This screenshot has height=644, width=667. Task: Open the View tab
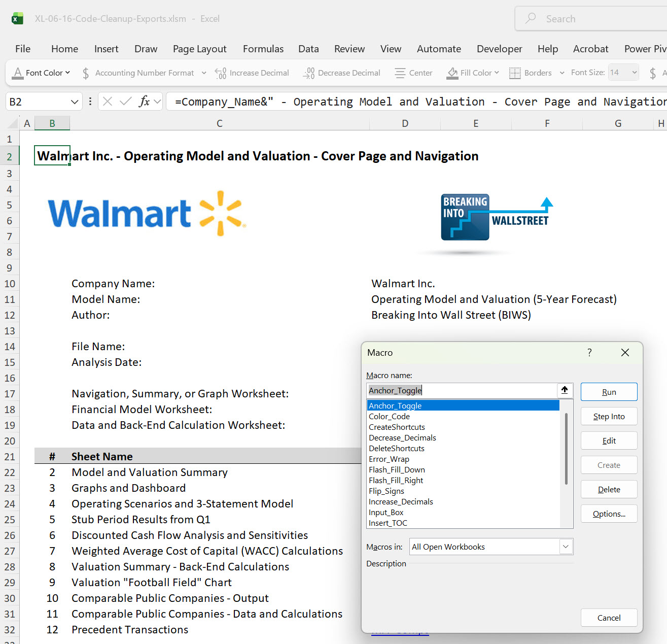coord(391,49)
